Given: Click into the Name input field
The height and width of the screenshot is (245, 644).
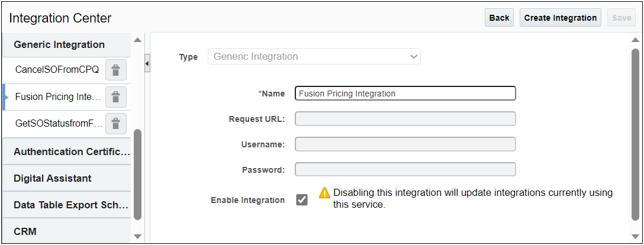Looking at the screenshot, I should click(x=405, y=94).
